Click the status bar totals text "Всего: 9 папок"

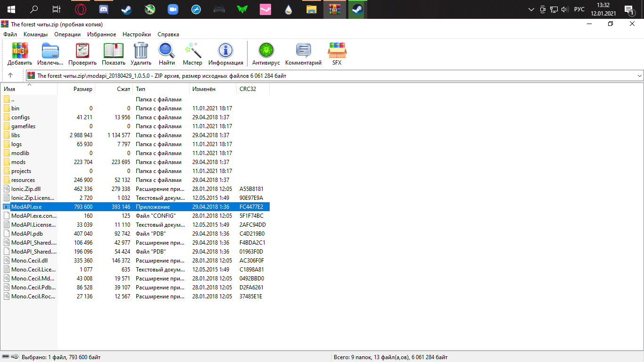[x=354, y=357]
